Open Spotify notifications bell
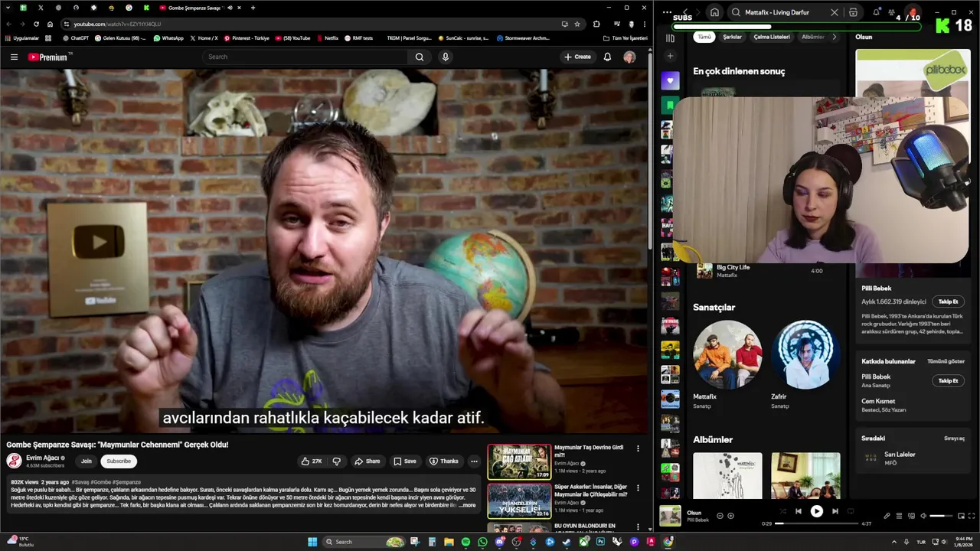This screenshot has height=551, width=980. (x=876, y=12)
